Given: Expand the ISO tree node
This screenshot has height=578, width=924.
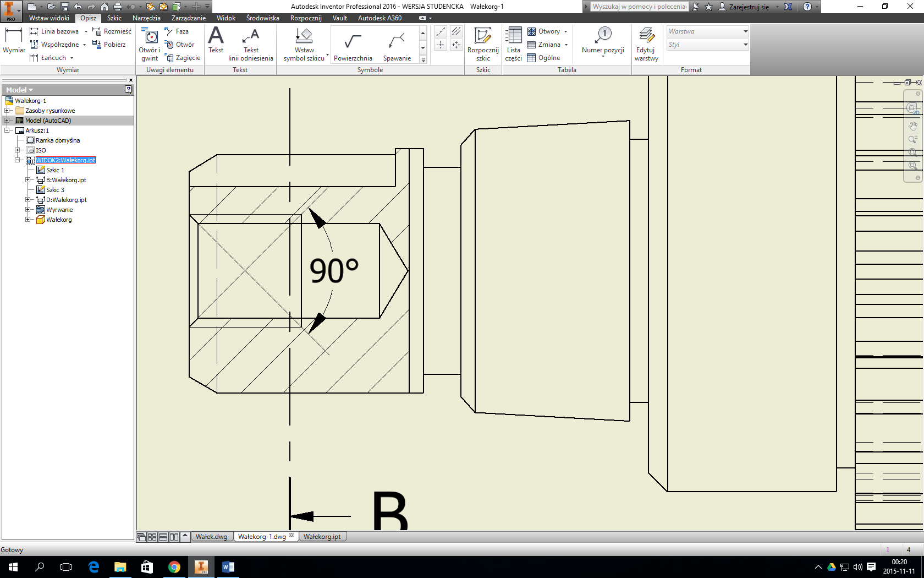Looking at the screenshot, I should 18,150.
